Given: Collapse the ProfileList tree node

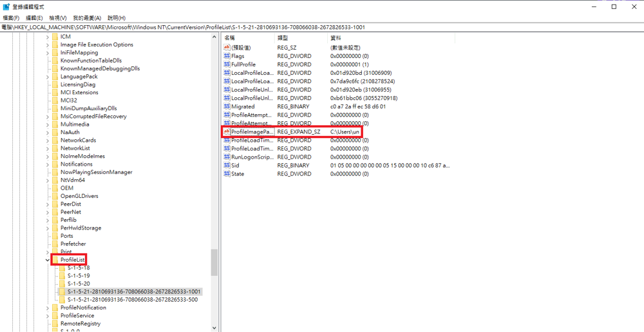Looking at the screenshot, I should pos(48,260).
